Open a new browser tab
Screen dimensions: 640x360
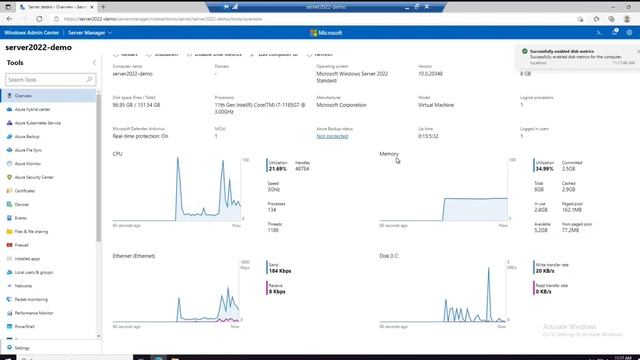click(103, 7)
